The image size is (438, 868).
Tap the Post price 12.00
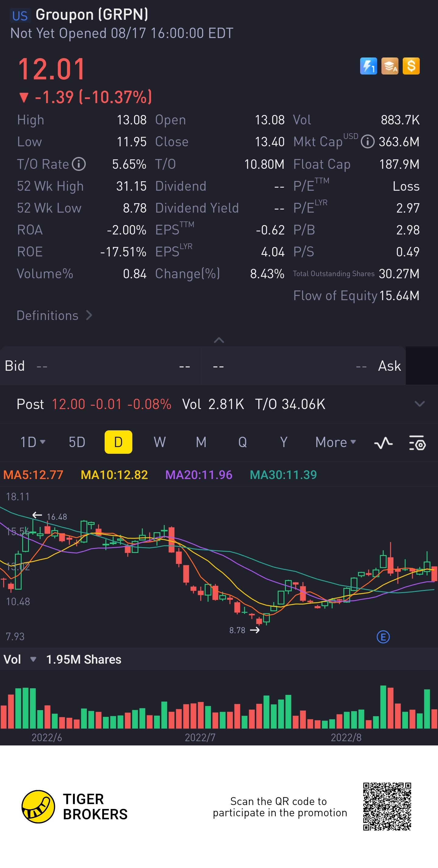(x=68, y=404)
